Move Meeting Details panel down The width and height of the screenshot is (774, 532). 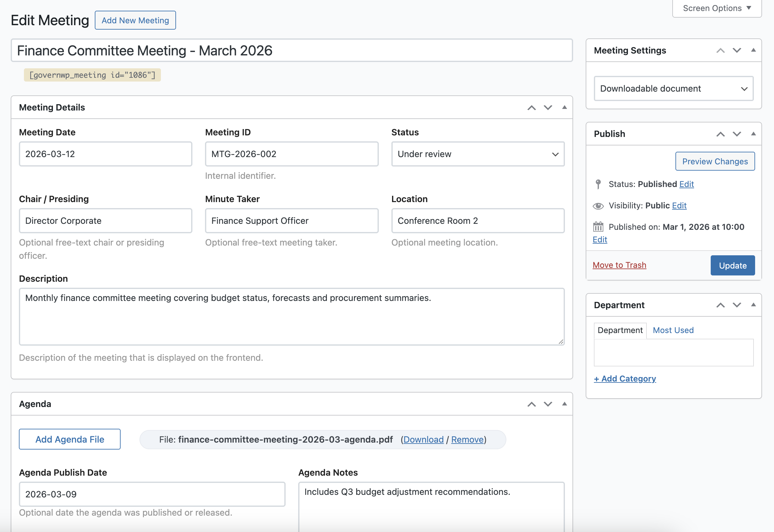click(548, 108)
